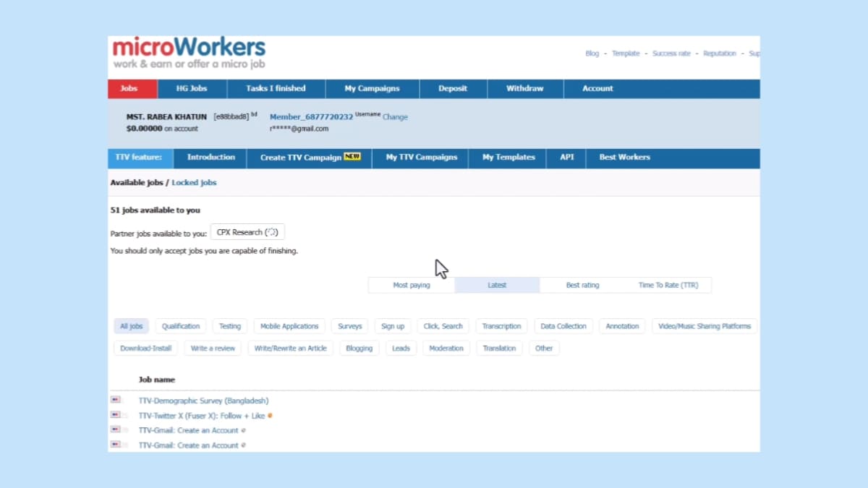Open the Blog link in header
This screenshot has height=488, width=868.
point(592,53)
